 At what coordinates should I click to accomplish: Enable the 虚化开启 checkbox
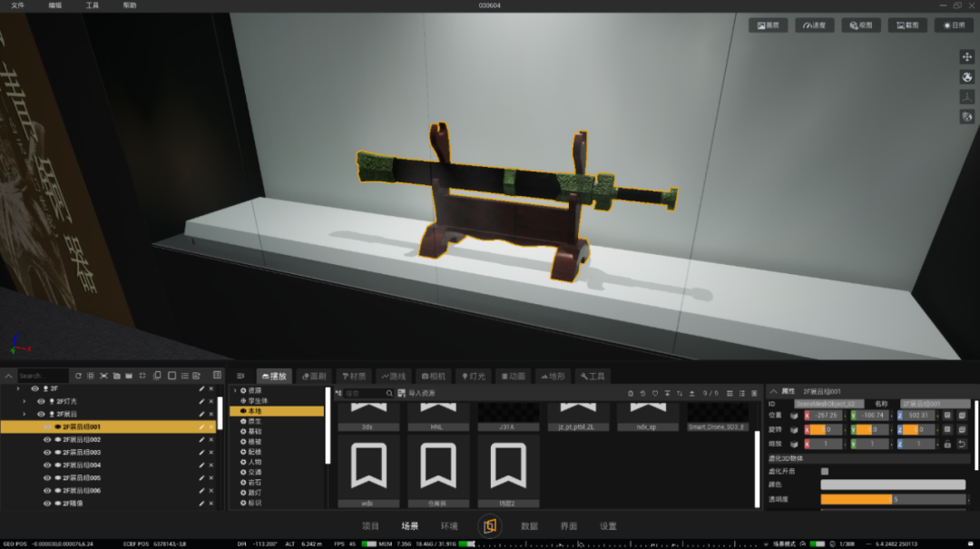pos(824,472)
